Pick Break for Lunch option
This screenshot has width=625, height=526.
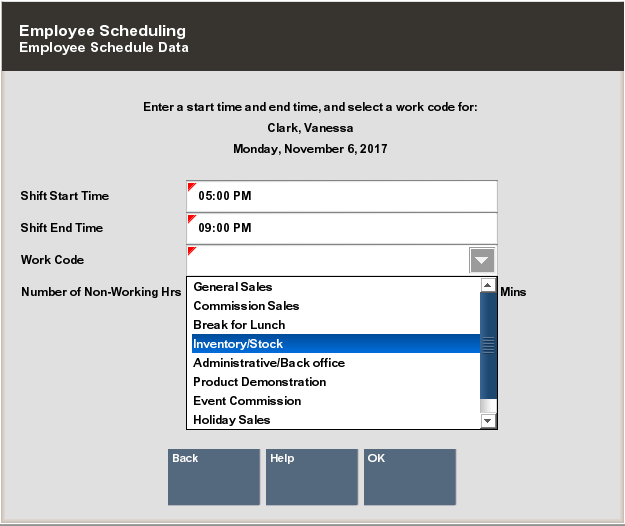336,325
